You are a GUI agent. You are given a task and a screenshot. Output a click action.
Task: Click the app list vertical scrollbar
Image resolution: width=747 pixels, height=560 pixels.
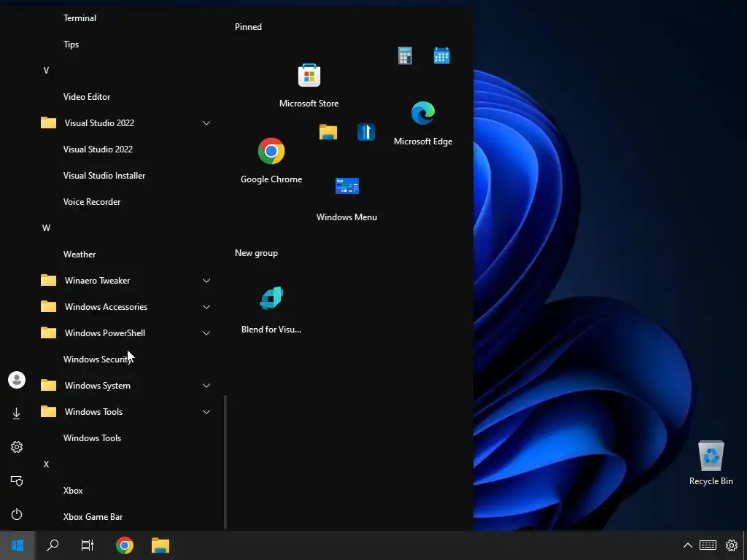point(225,462)
